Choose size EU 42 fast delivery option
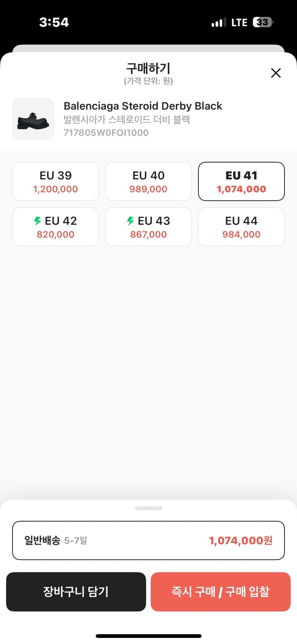Viewport: 297px width, 644px height. (55, 227)
